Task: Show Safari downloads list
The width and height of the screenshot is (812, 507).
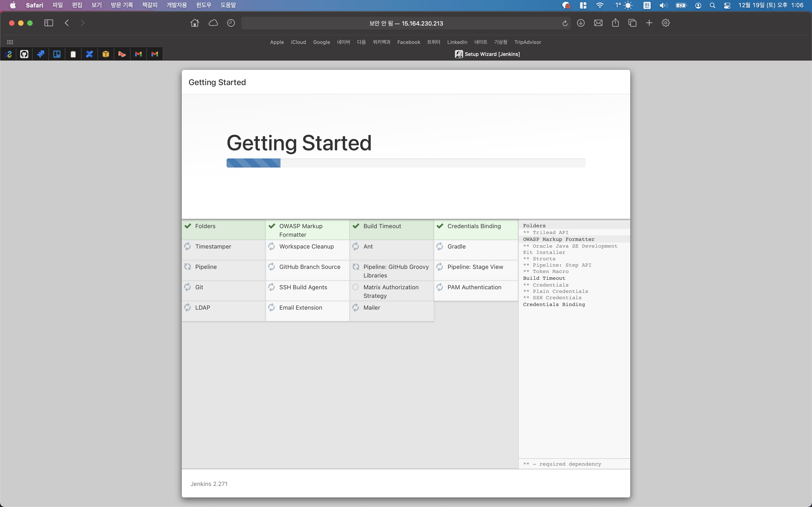Action: point(581,23)
